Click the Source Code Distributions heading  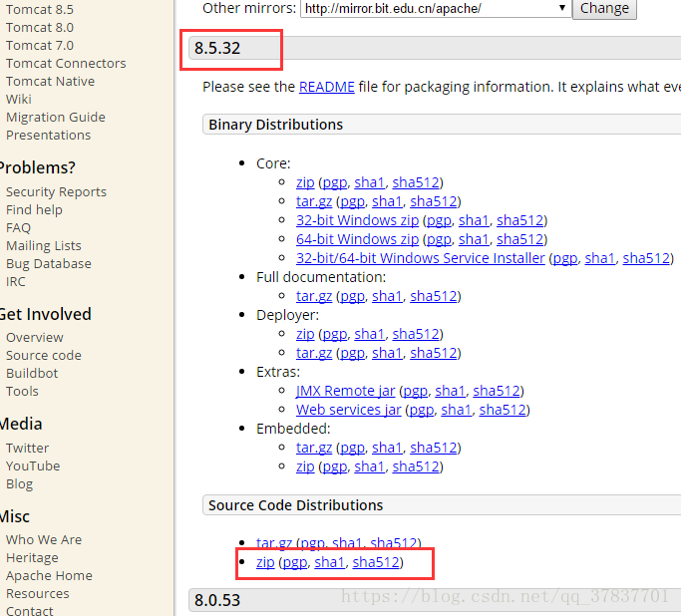296,505
